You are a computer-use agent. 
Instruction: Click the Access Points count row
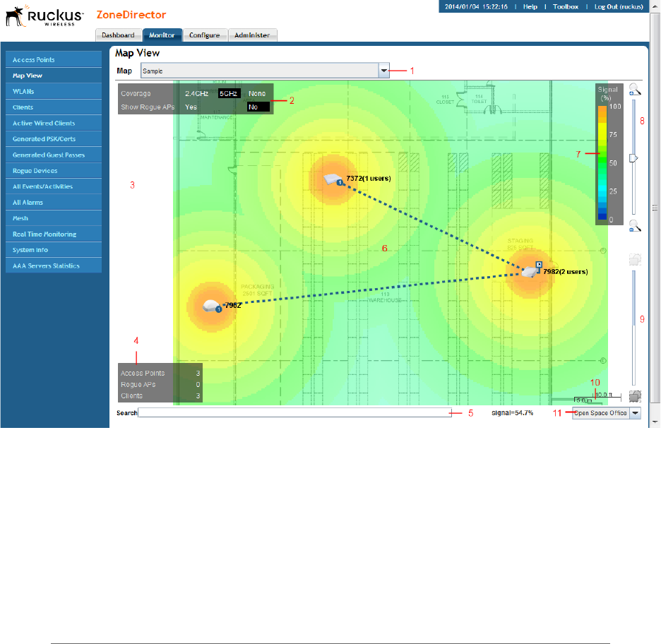point(160,373)
